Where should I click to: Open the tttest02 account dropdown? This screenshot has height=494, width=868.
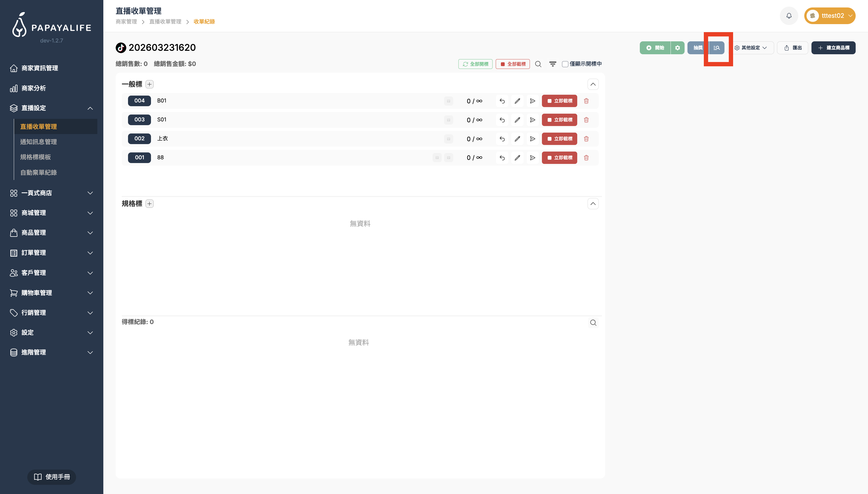coord(829,16)
